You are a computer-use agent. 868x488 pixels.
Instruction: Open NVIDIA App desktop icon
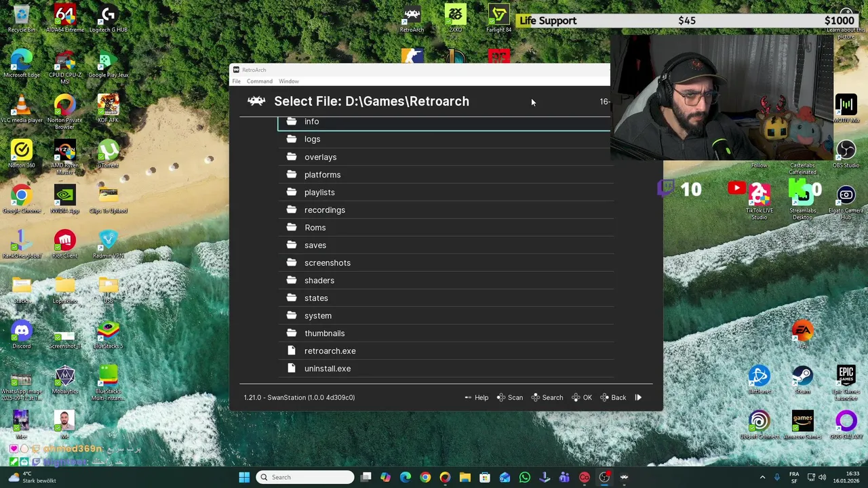pos(65,199)
